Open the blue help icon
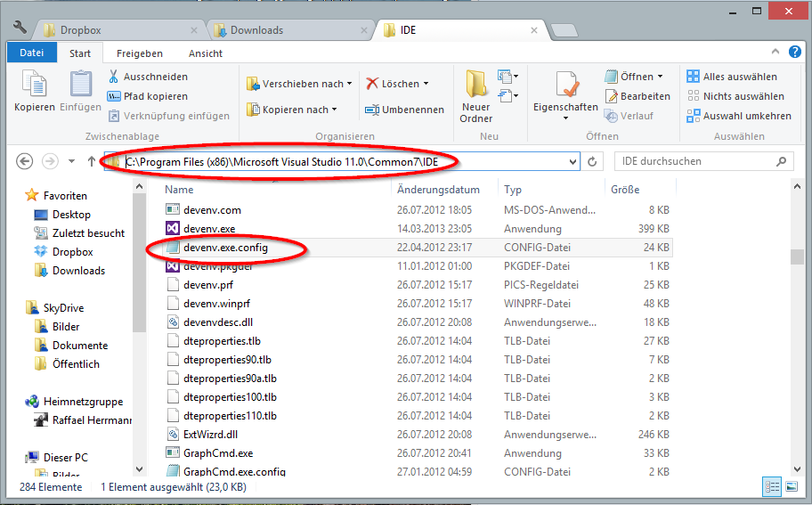812x505 pixels. 795,52
